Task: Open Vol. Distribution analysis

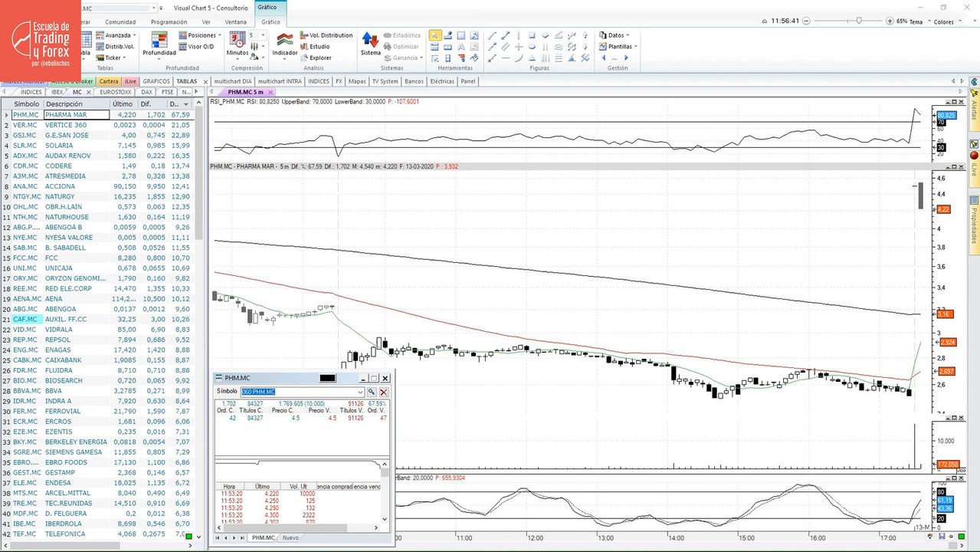Action: 326,35
